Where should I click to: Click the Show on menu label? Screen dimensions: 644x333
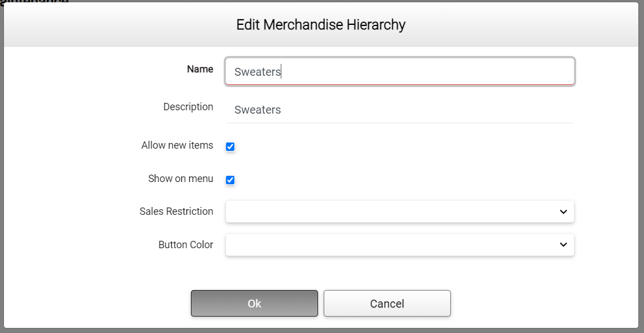click(x=180, y=179)
